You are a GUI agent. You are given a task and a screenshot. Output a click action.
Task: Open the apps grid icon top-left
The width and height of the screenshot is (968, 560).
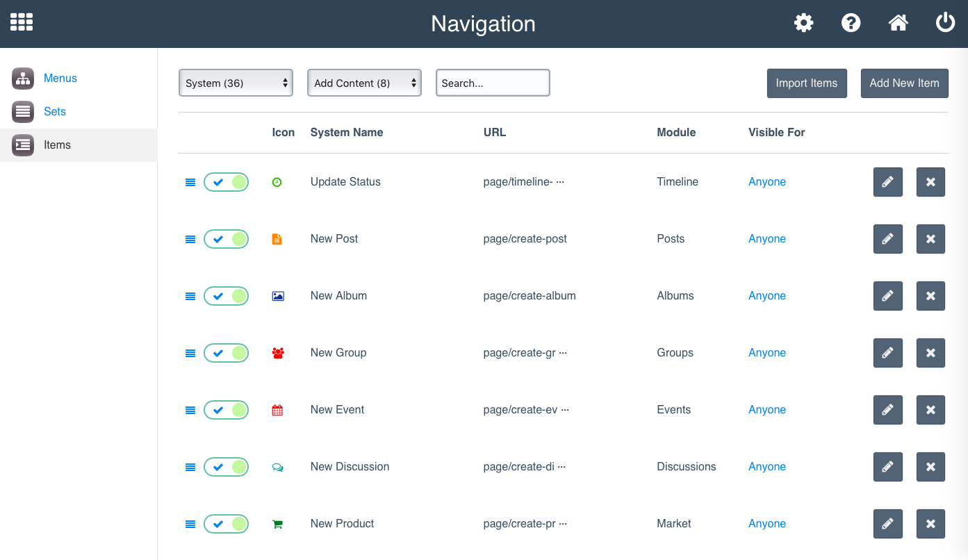click(x=21, y=22)
